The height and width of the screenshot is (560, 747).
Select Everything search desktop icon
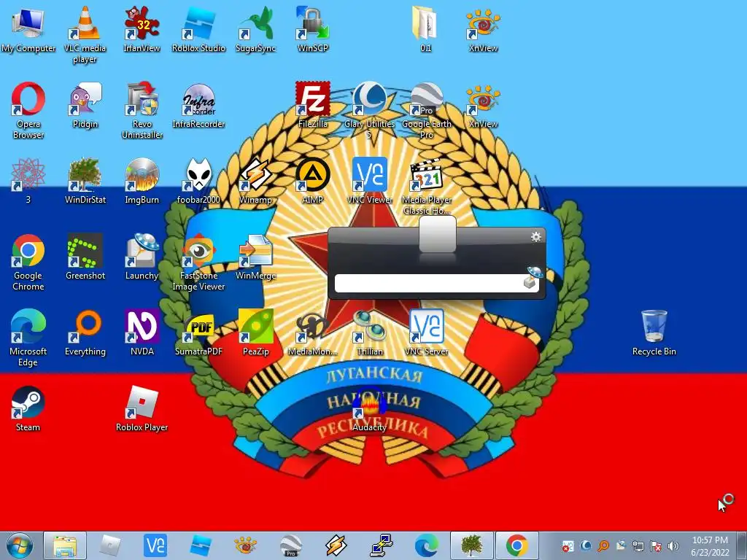tap(85, 332)
